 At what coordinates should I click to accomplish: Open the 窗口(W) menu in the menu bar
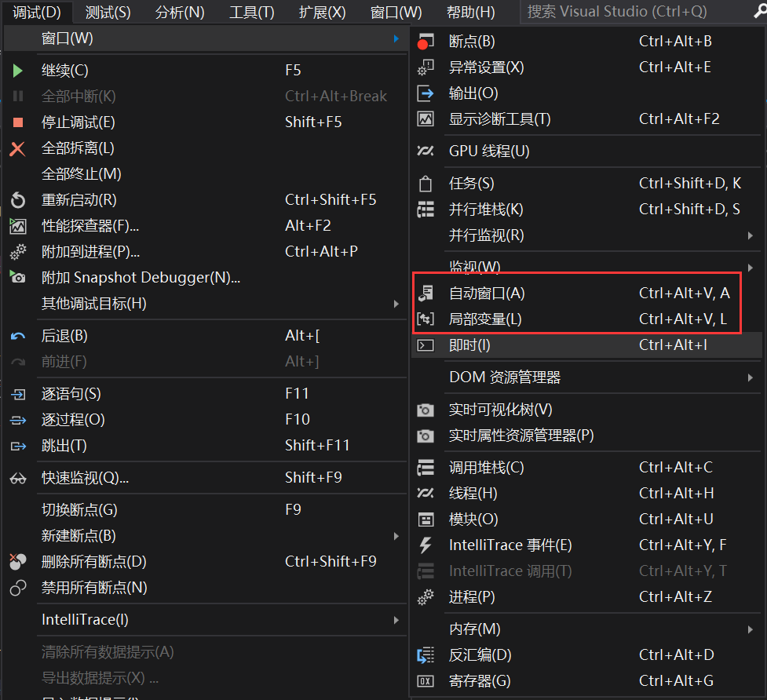396,13
